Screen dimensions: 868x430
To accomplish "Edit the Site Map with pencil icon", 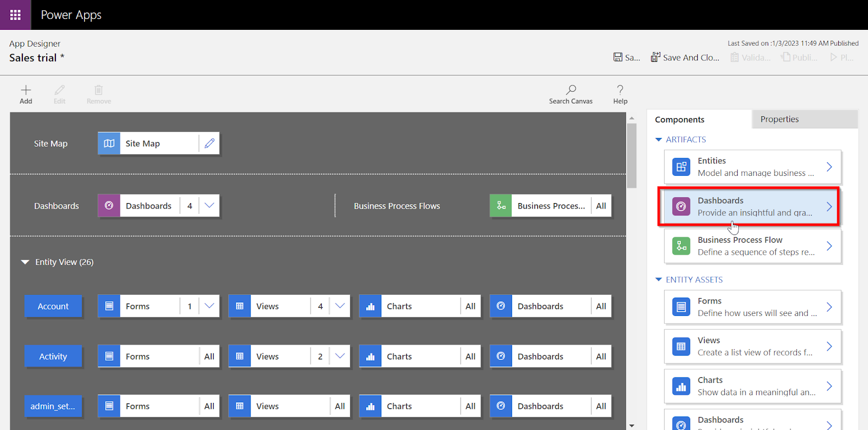I will [x=209, y=143].
